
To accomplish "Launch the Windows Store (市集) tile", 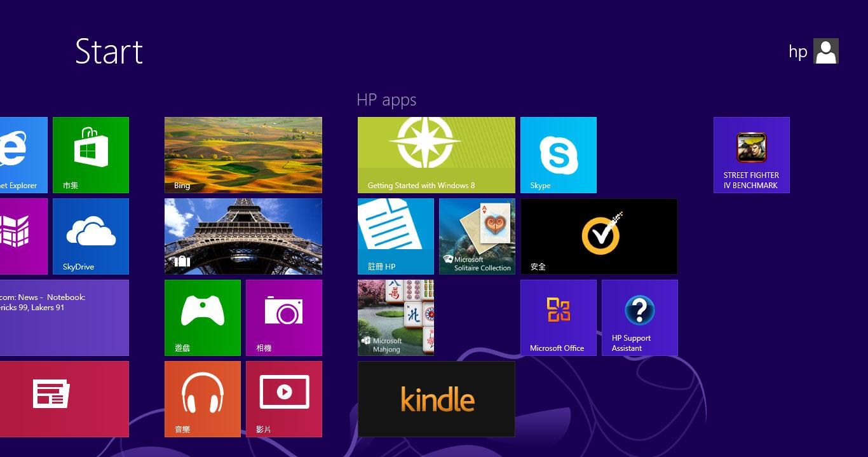I will click(x=90, y=154).
